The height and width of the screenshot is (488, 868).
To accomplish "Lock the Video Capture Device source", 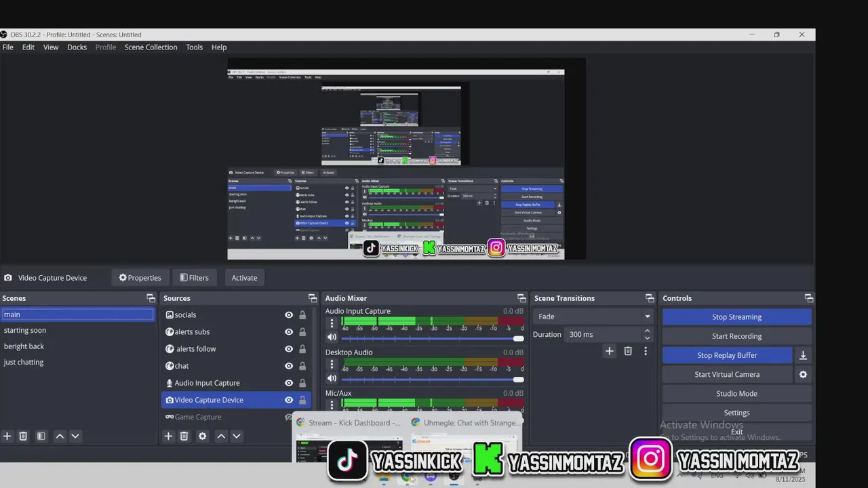I will click(x=302, y=400).
